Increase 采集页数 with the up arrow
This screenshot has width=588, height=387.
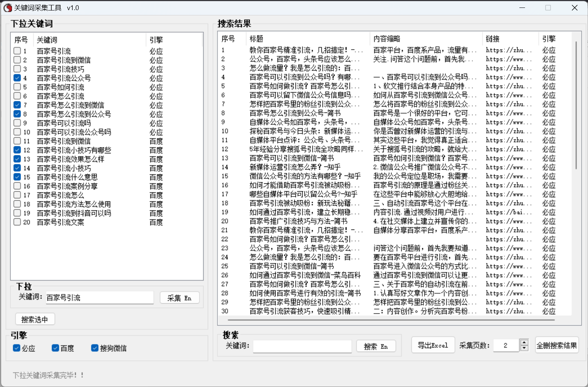point(524,342)
